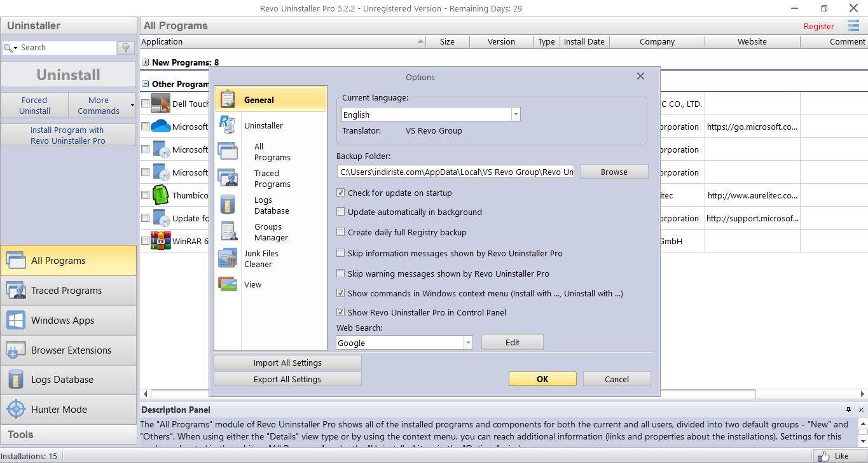Cancel the Options dialog
The width and height of the screenshot is (868, 463).
coord(617,378)
